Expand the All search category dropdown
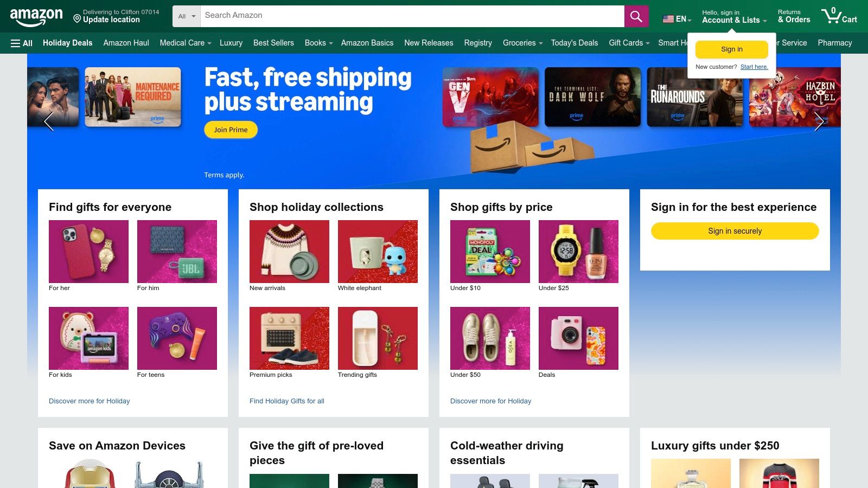Viewport: 868px width, 488px height. tap(187, 16)
